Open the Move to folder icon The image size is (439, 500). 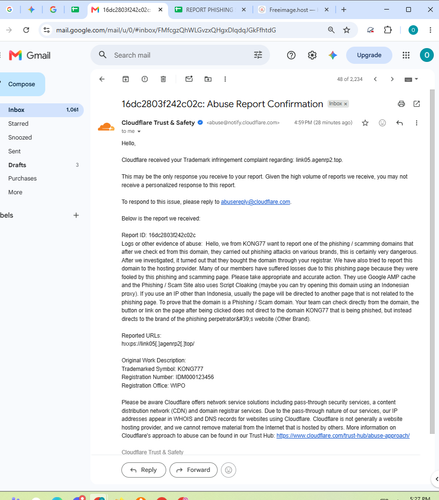click(x=208, y=79)
